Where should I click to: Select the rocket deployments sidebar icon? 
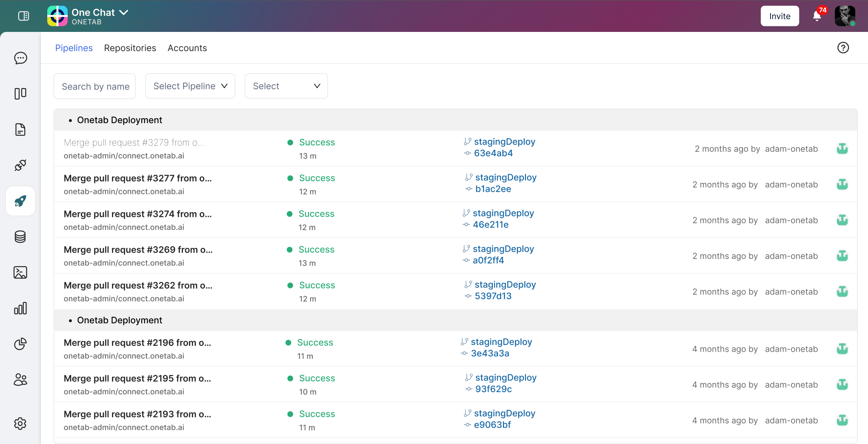click(x=20, y=201)
